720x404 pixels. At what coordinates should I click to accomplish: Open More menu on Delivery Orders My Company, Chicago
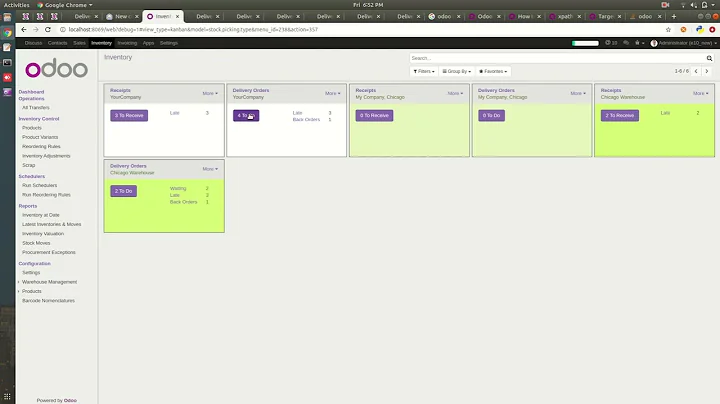[578, 93]
